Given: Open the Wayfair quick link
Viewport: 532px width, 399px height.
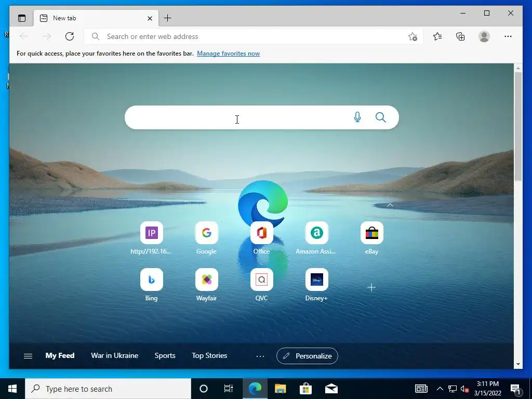Looking at the screenshot, I should coord(206,285).
